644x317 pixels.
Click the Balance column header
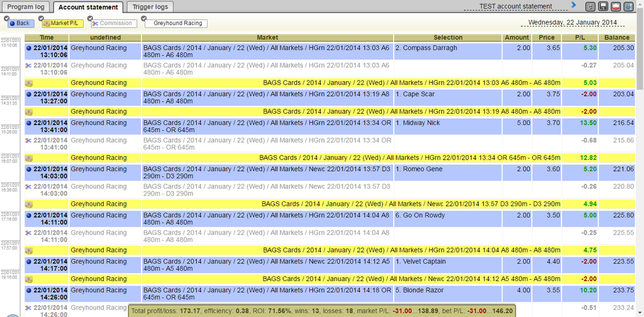(617, 37)
